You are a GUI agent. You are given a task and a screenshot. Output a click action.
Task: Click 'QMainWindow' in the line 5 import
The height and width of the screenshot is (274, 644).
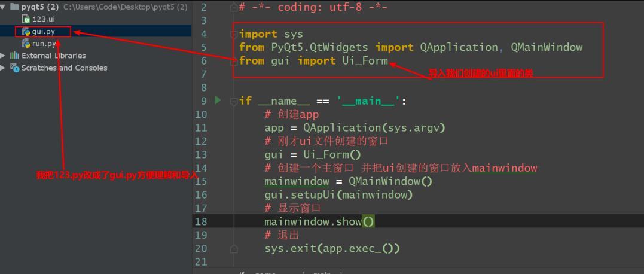(x=547, y=47)
